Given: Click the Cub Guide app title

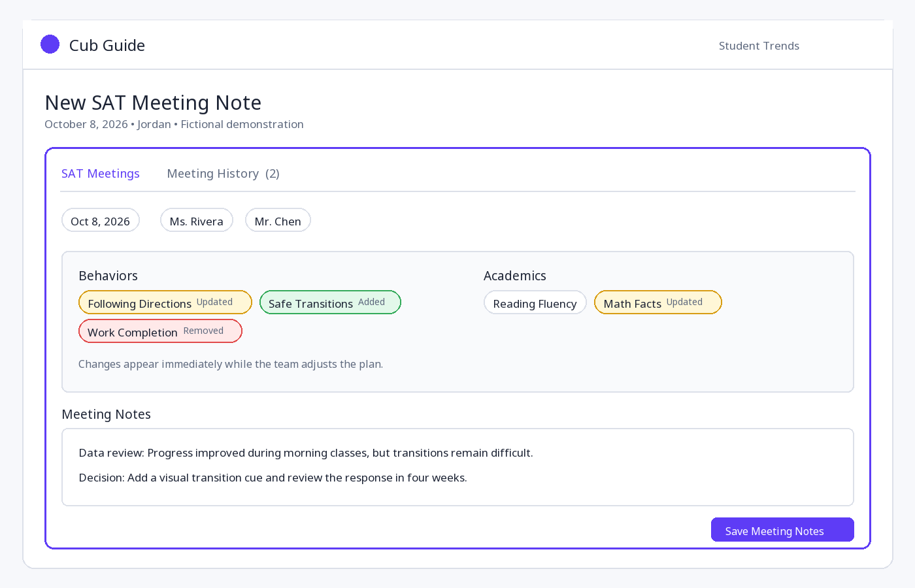Looking at the screenshot, I should pyautogui.click(x=107, y=45).
